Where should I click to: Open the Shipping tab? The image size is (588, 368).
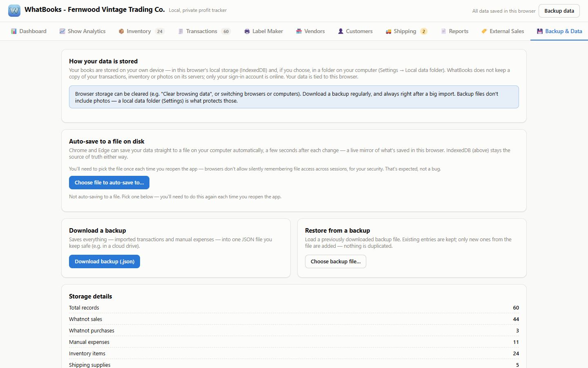[x=406, y=31]
